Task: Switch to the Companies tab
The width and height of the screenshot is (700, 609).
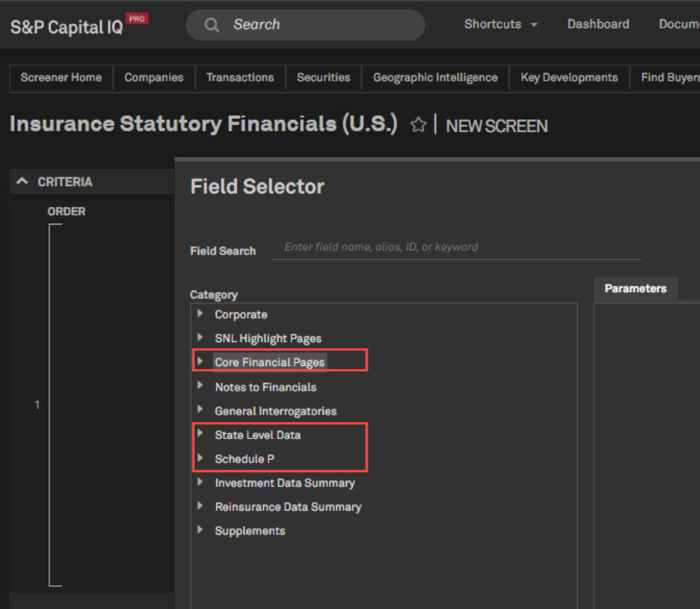Action: tap(154, 78)
